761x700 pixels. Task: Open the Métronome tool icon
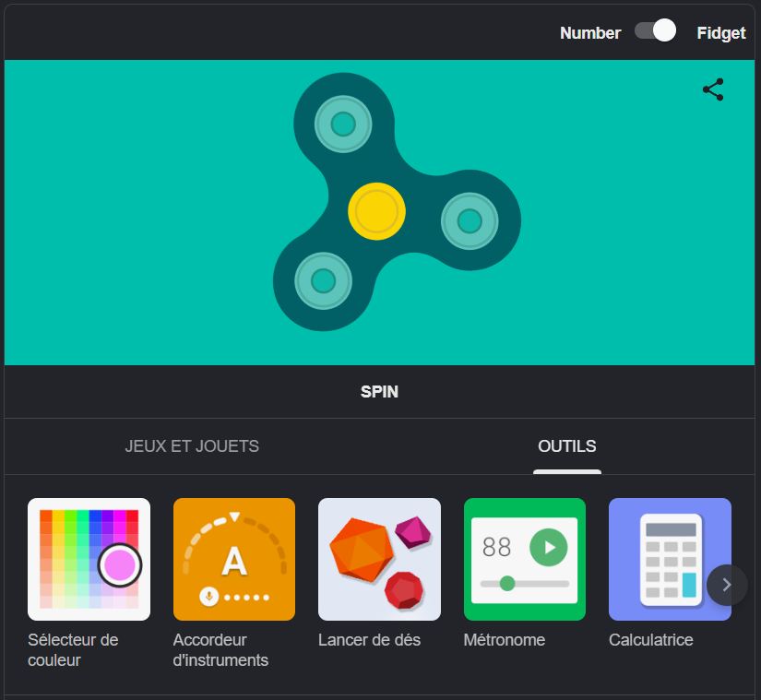(524, 559)
